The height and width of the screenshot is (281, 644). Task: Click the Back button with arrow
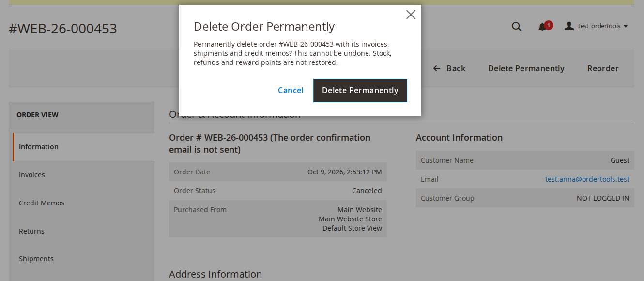[x=449, y=68]
